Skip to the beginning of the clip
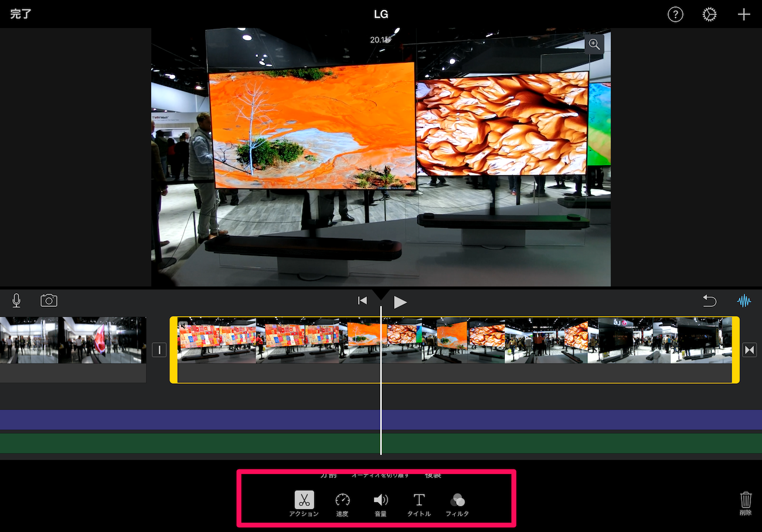This screenshot has height=532, width=762. 362,301
